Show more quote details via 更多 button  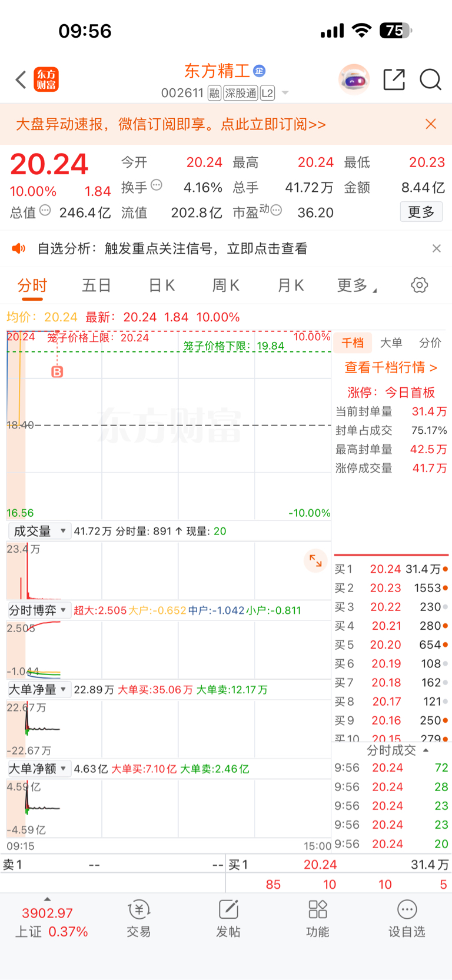[x=421, y=212]
